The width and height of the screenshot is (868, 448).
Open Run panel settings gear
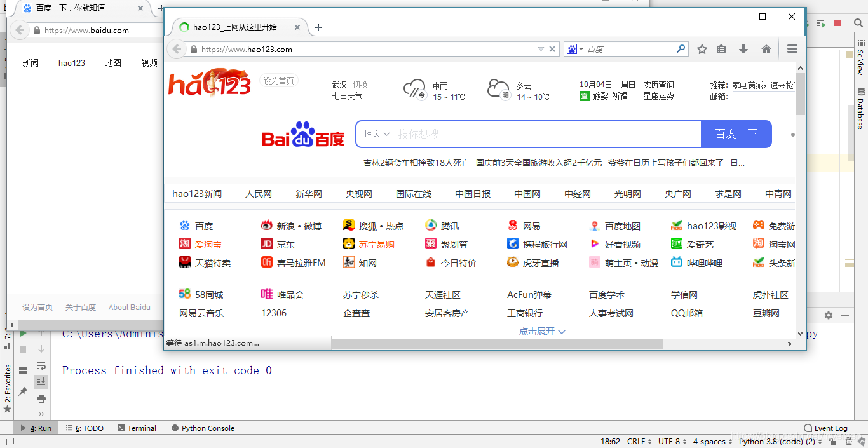(829, 315)
